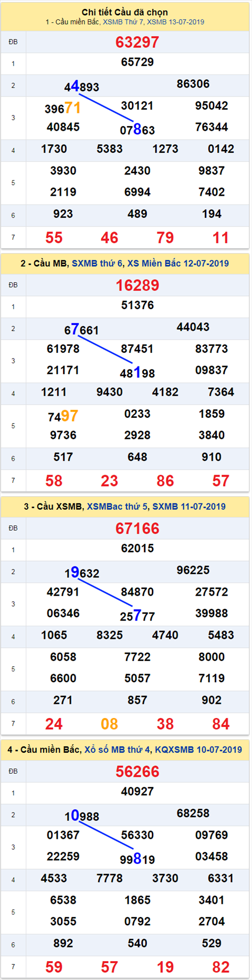
Task: Select red two-digit number 86
Action: coord(165,481)
